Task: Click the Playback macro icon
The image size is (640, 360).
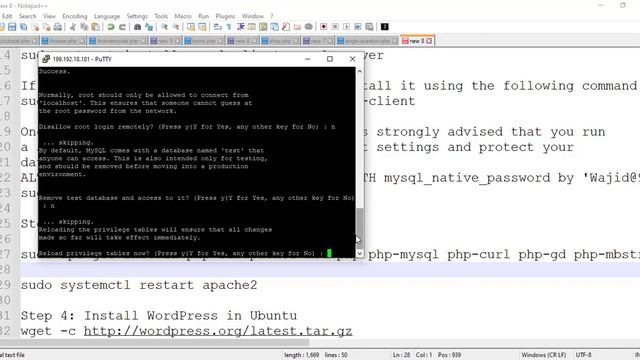Action: pyautogui.click(x=347, y=27)
